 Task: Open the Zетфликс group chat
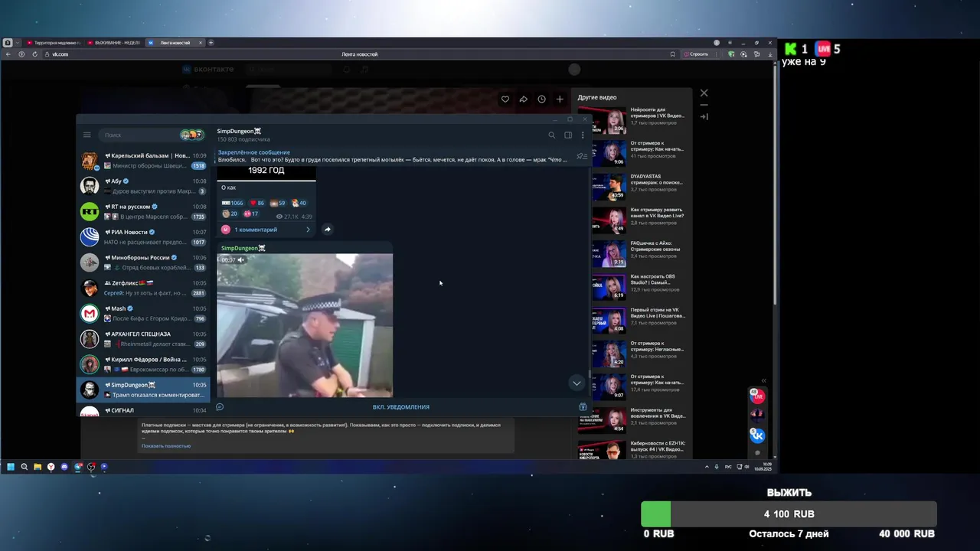[x=143, y=288]
